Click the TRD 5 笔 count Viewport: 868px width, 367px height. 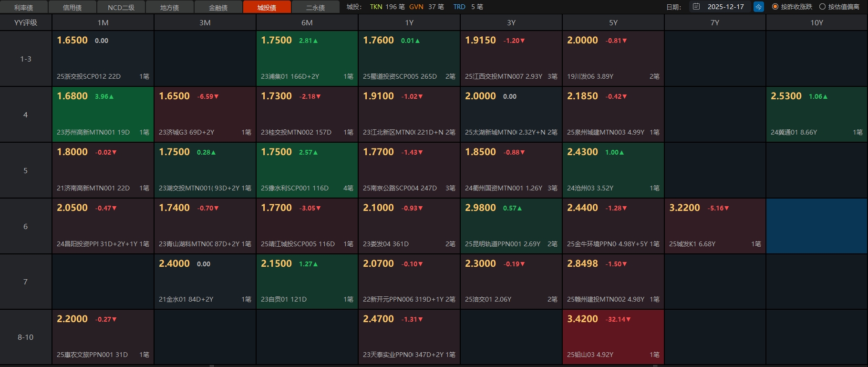tap(468, 7)
